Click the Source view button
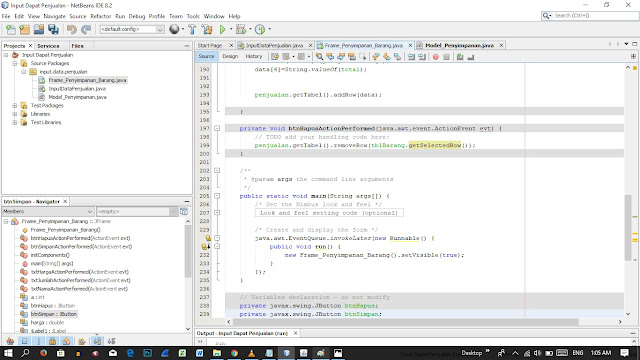This screenshot has width=640, height=360. point(207,56)
